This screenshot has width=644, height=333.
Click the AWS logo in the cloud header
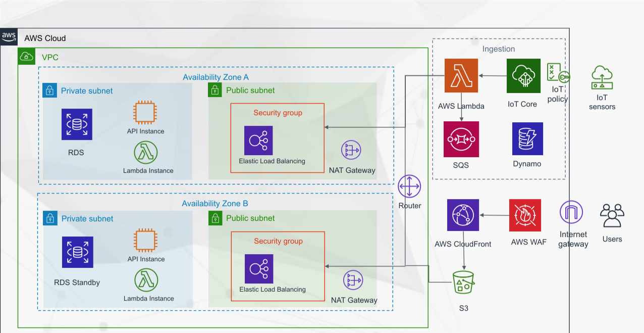(9, 37)
